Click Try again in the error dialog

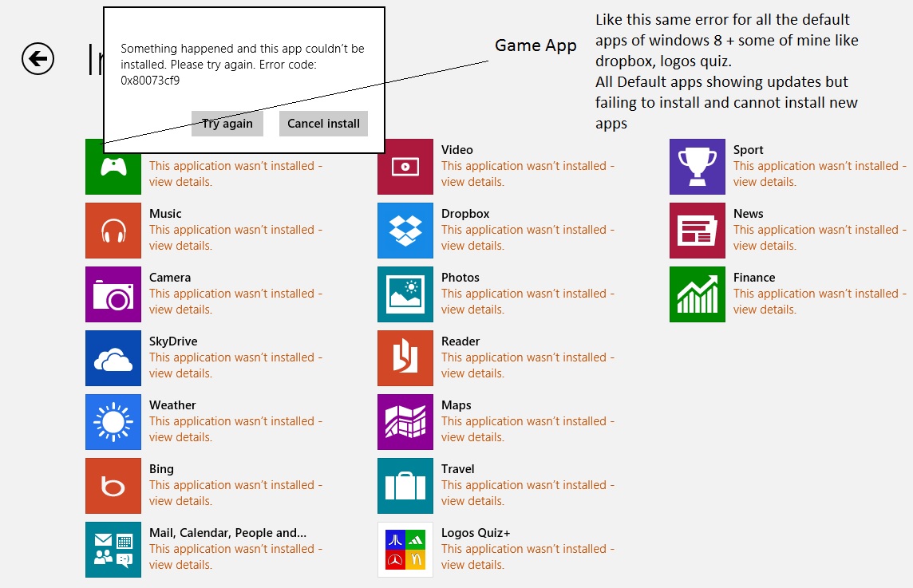tap(227, 124)
